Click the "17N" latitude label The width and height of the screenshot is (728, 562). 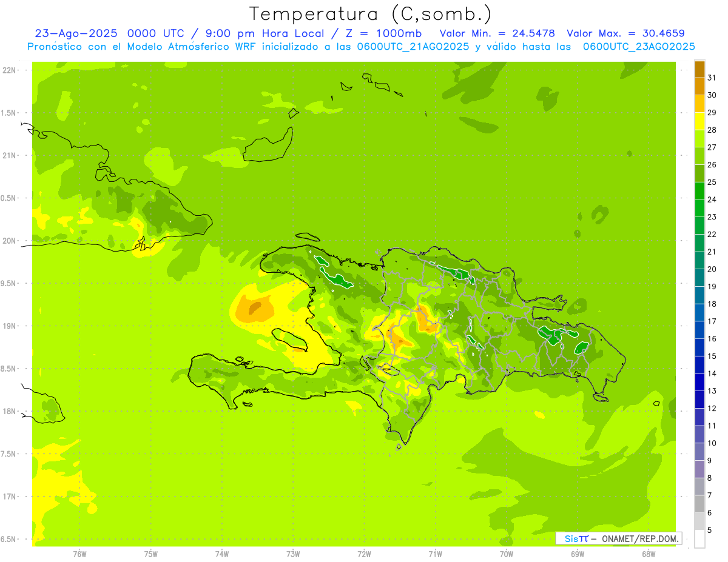click(10, 497)
